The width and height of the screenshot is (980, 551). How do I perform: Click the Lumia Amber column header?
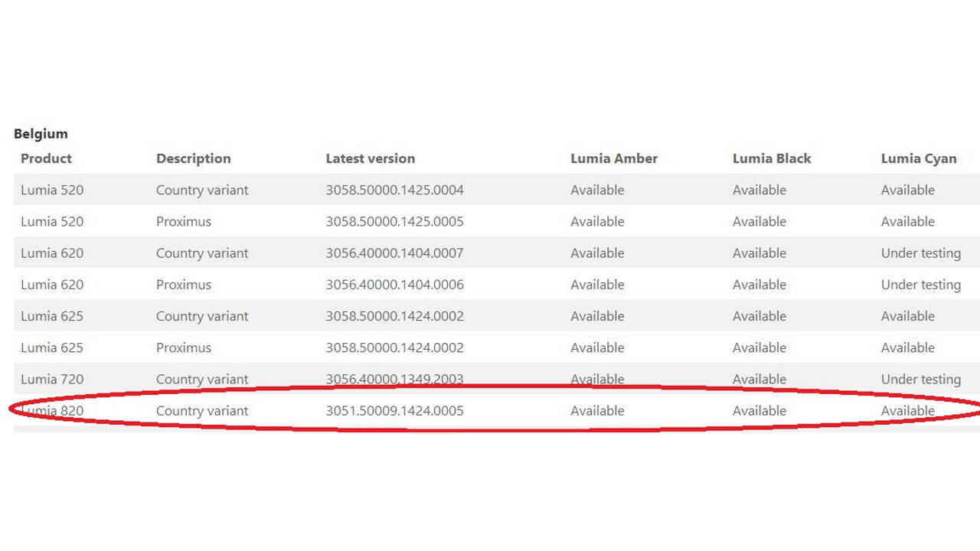click(613, 158)
